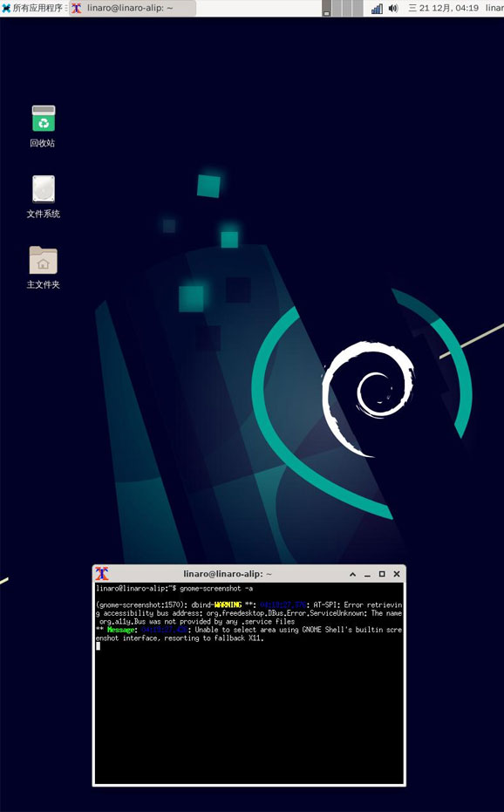Select the 文件系统 file system icon
Image resolution: width=504 pixels, height=812 pixels.
(43, 196)
